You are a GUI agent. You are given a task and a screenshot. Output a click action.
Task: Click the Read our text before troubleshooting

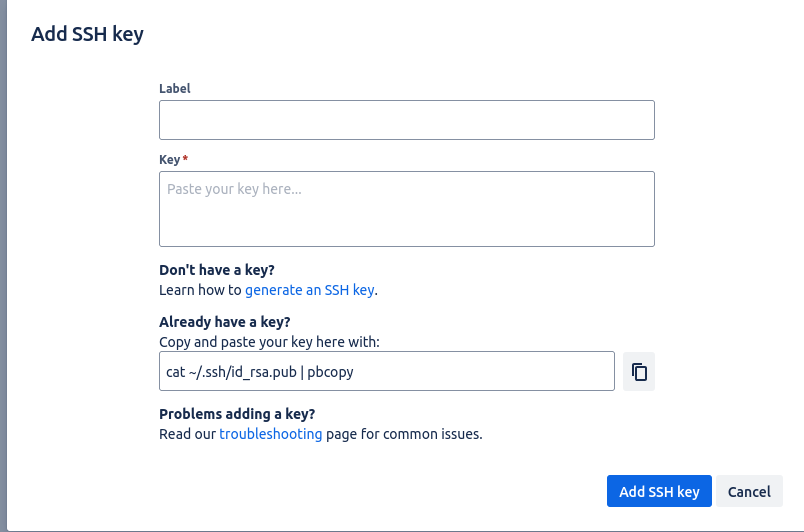[x=187, y=434]
